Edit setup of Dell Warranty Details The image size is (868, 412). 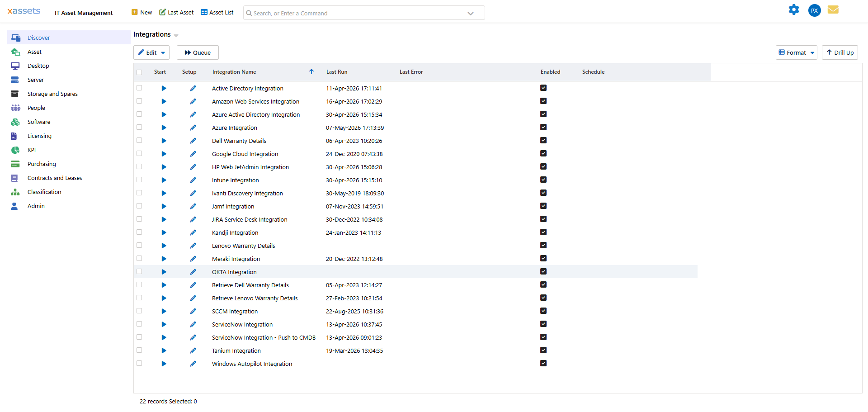pyautogui.click(x=193, y=141)
